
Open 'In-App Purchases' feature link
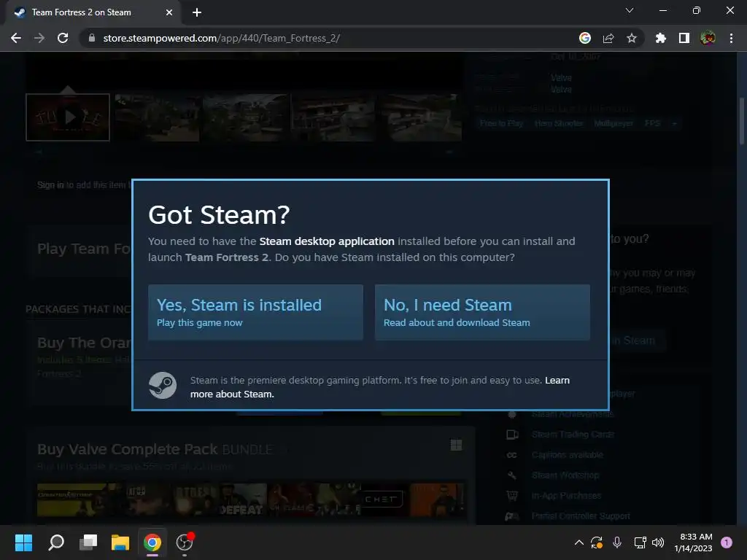click(x=566, y=496)
